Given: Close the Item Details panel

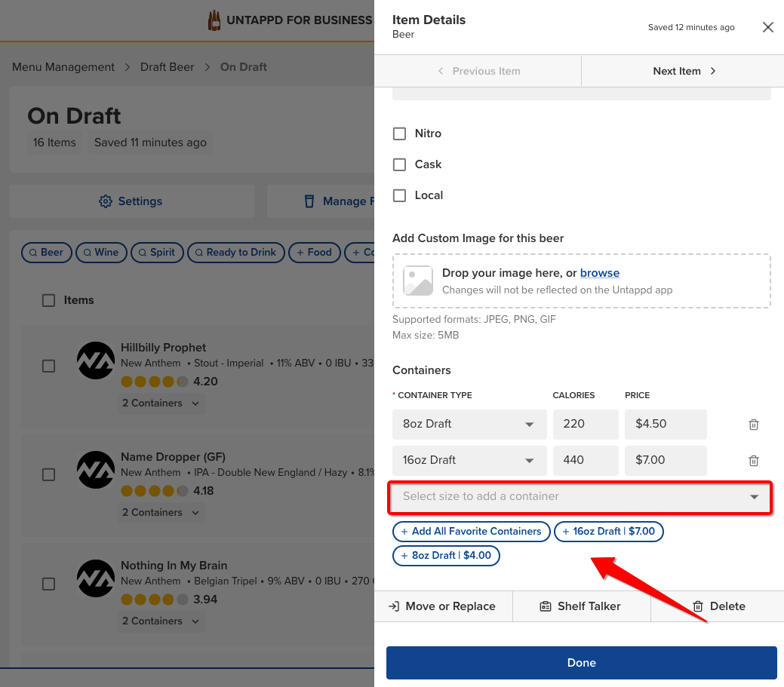Looking at the screenshot, I should tap(767, 27).
